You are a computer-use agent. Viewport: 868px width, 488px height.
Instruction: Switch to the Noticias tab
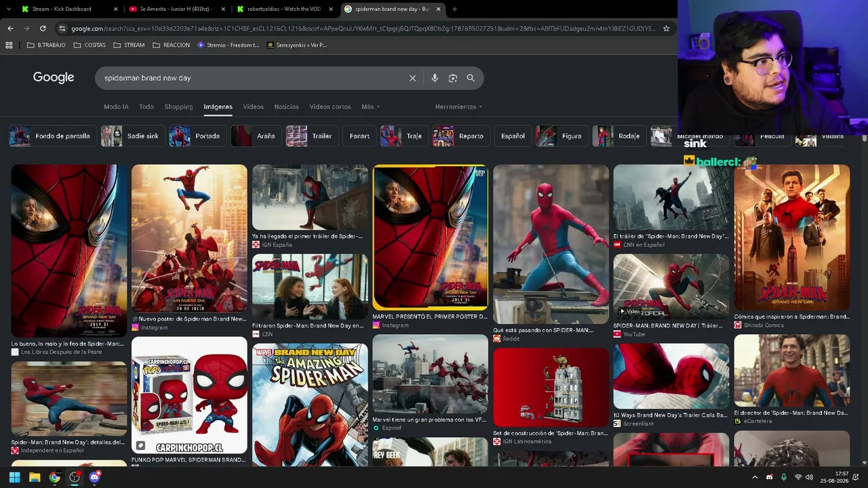pyautogui.click(x=286, y=106)
